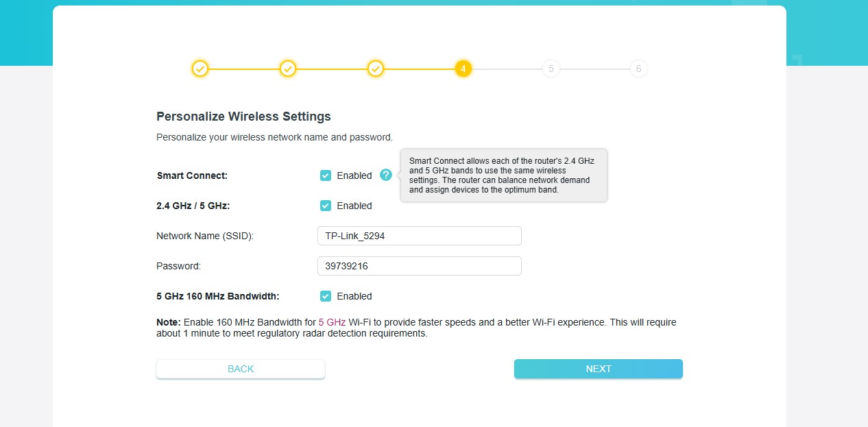Jump to step 6 circle

point(638,69)
